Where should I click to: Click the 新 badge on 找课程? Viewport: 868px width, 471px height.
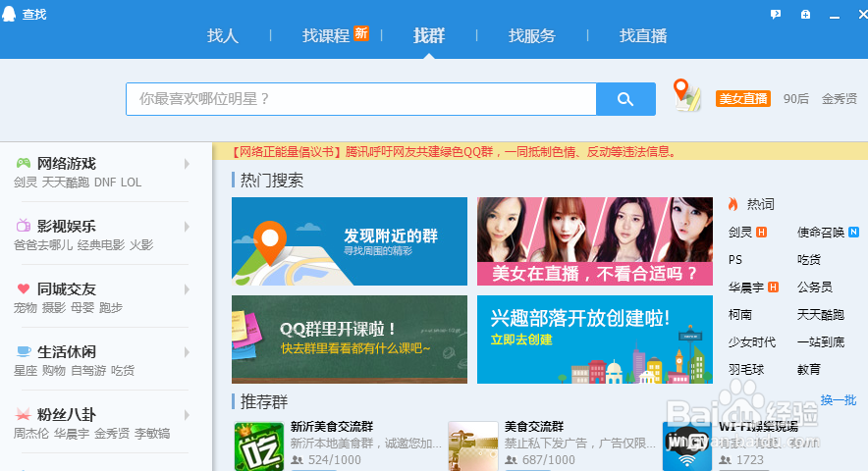click(361, 33)
